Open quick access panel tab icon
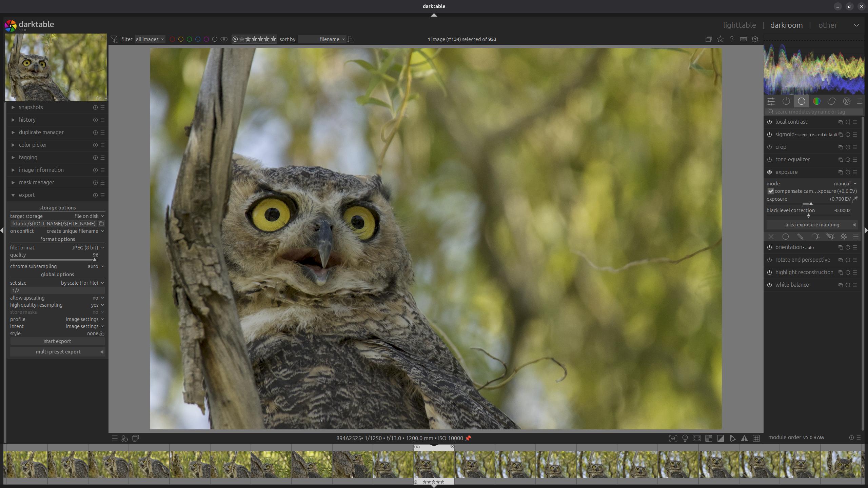This screenshot has height=488, width=868. point(771,101)
